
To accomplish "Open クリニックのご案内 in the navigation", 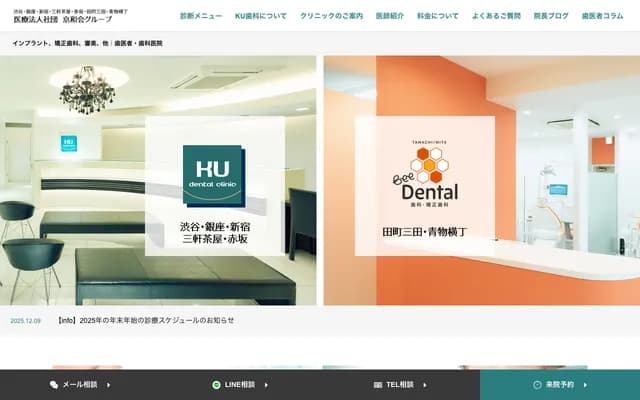I will [331, 16].
